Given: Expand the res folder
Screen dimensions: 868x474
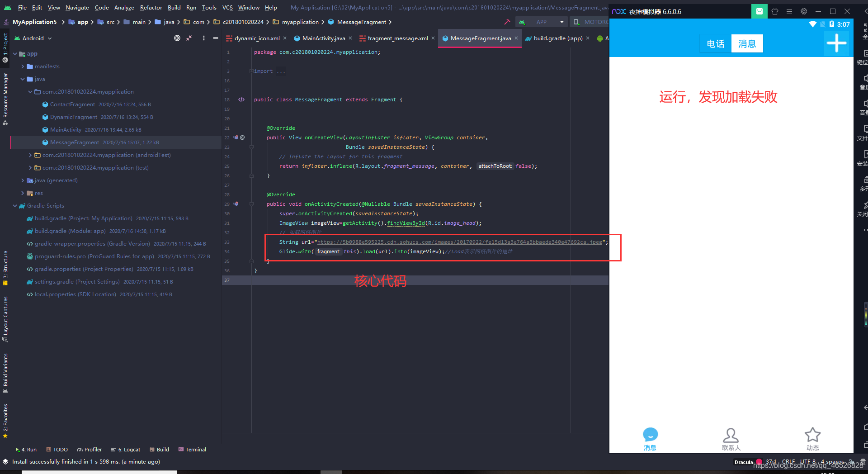Looking at the screenshot, I should pyautogui.click(x=23, y=193).
